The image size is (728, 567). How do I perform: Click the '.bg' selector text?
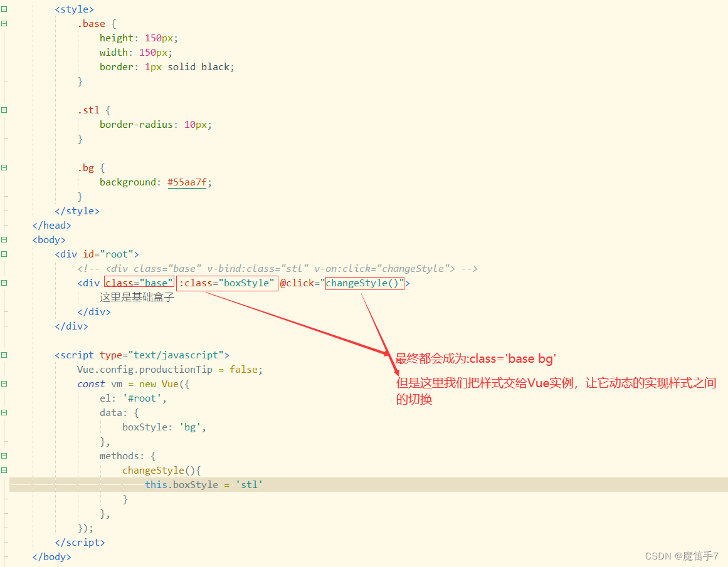[x=86, y=167]
